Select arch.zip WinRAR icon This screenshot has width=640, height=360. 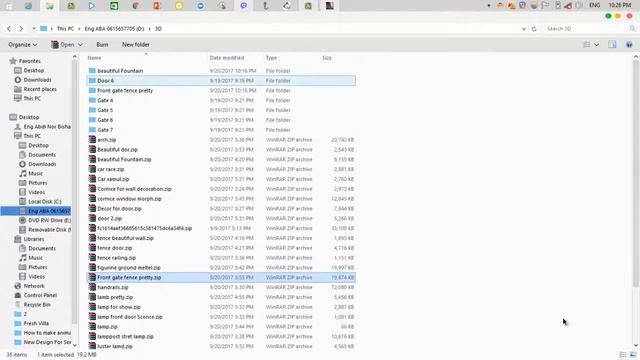point(92,140)
